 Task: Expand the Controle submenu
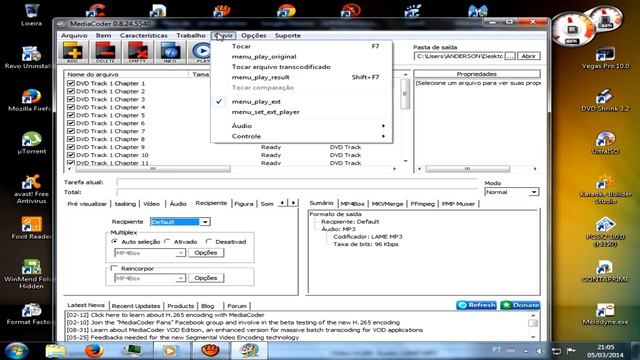(302, 136)
